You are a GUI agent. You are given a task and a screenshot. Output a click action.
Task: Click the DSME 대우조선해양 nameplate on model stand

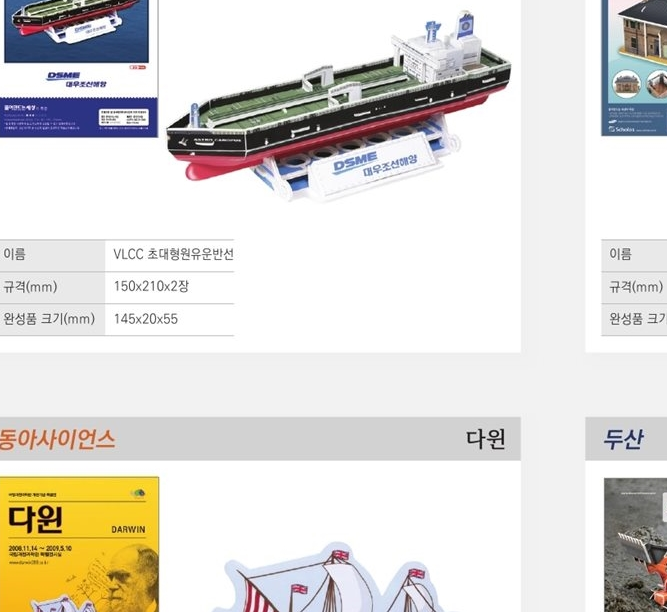(373, 164)
